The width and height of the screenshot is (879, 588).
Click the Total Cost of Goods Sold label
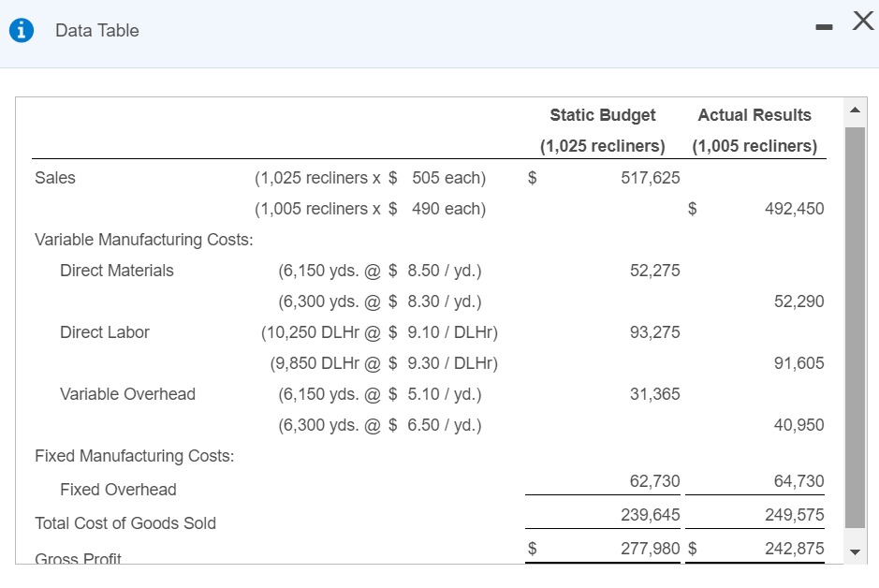(125, 523)
